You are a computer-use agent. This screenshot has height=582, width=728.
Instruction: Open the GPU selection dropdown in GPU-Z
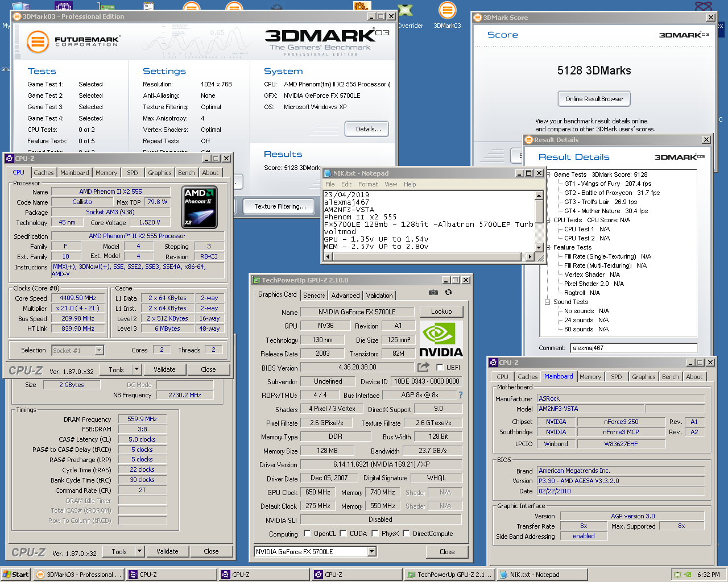[372, 551]
